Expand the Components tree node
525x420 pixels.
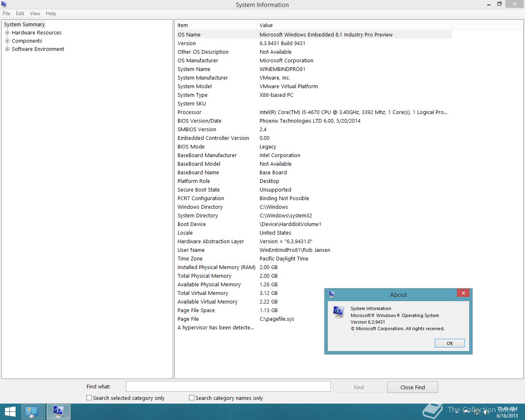7,41
